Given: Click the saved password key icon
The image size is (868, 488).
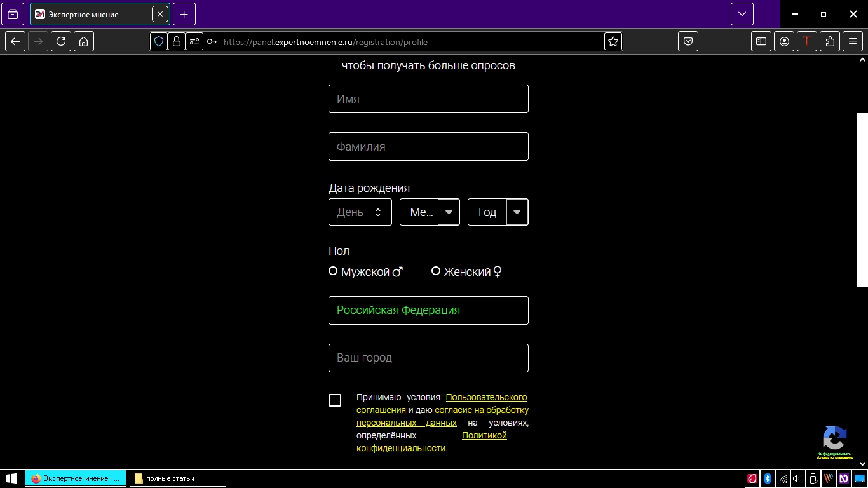Looking at the screenshot, I should coord(212,42).
